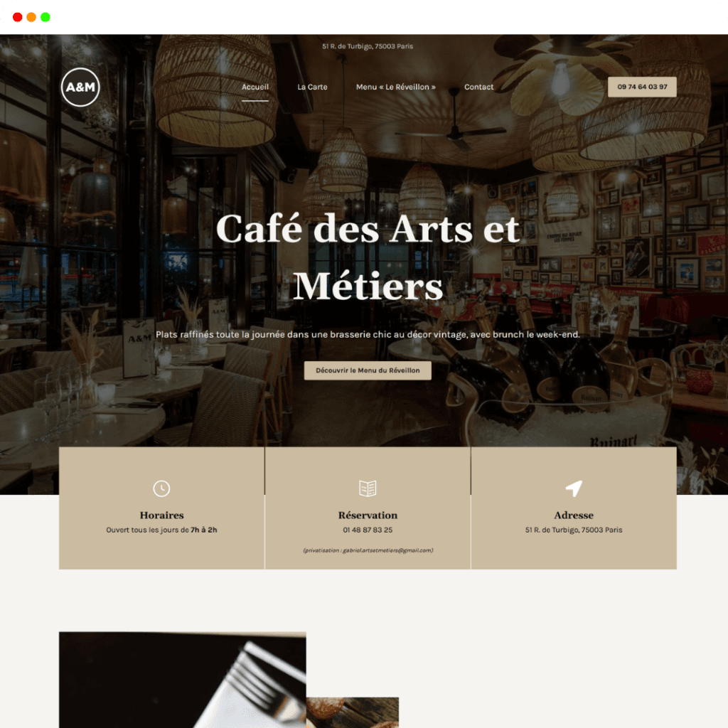Screen dimensions: 728x728
Task: Click the A&M circular logo
Action: (80, 87)
